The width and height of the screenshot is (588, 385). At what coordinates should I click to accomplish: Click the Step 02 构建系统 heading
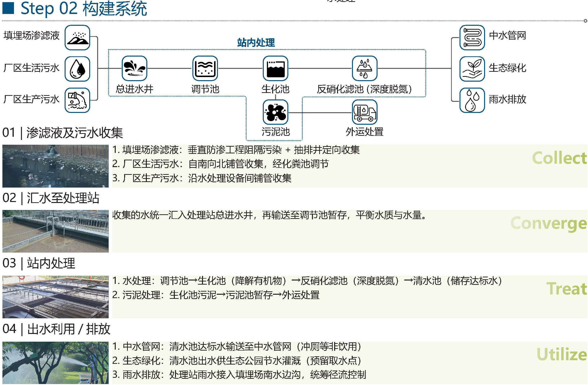(83, 8)
